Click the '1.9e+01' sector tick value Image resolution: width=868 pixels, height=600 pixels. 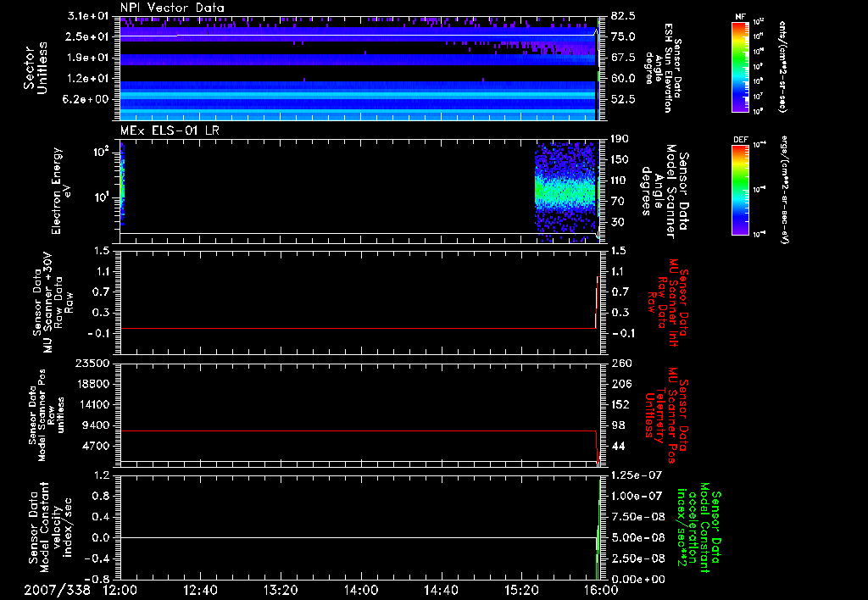pyautogui.click(x=87, y=58)
